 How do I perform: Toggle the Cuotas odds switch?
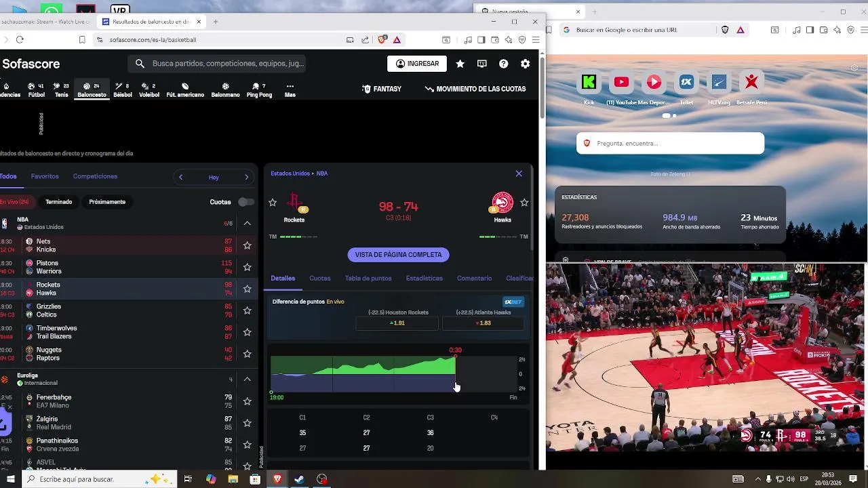[x=246, y=202]
